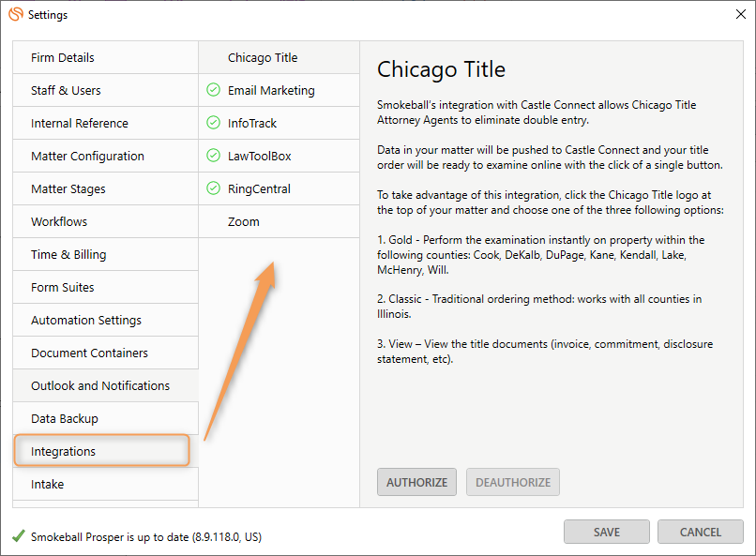The width and height of the screenshot is (756, 556).
Task: Click the Settings window title text
Action: coord(48,15)
